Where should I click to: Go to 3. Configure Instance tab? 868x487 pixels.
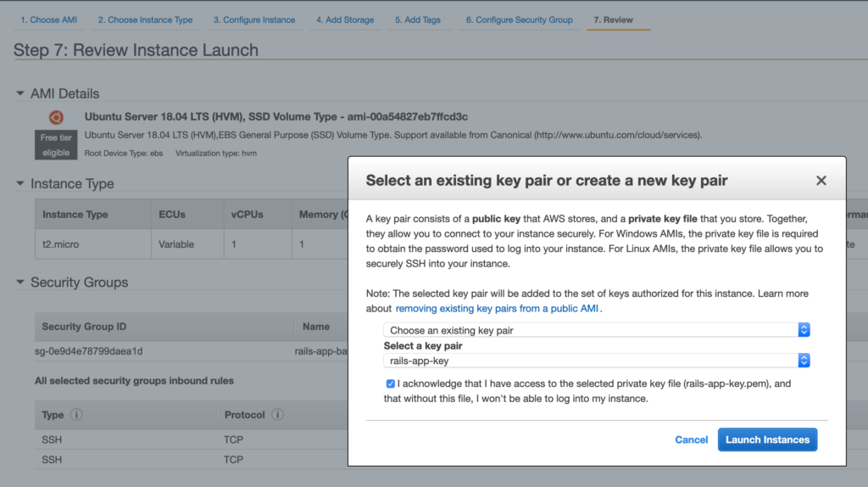254,20
